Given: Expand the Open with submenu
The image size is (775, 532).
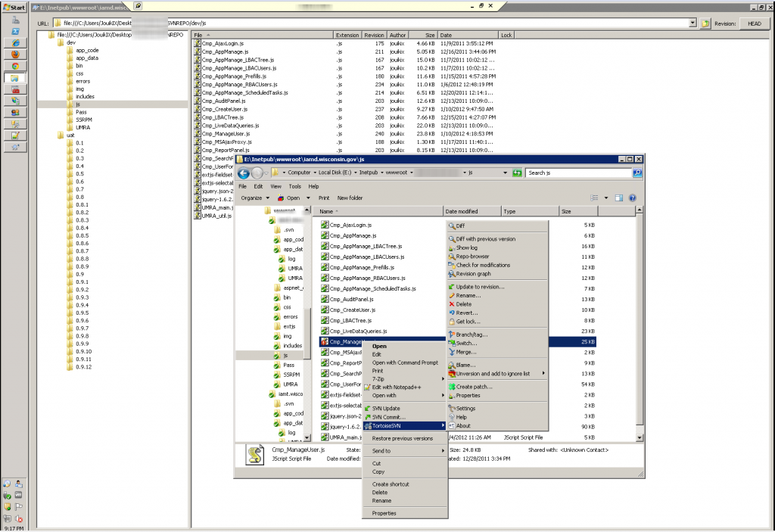Looking at the screenshot, I should [406, 396].
